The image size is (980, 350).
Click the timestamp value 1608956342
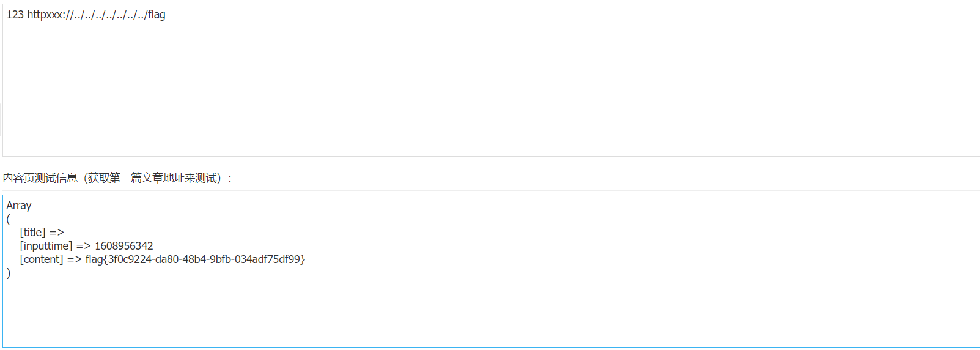pos(124,246)
